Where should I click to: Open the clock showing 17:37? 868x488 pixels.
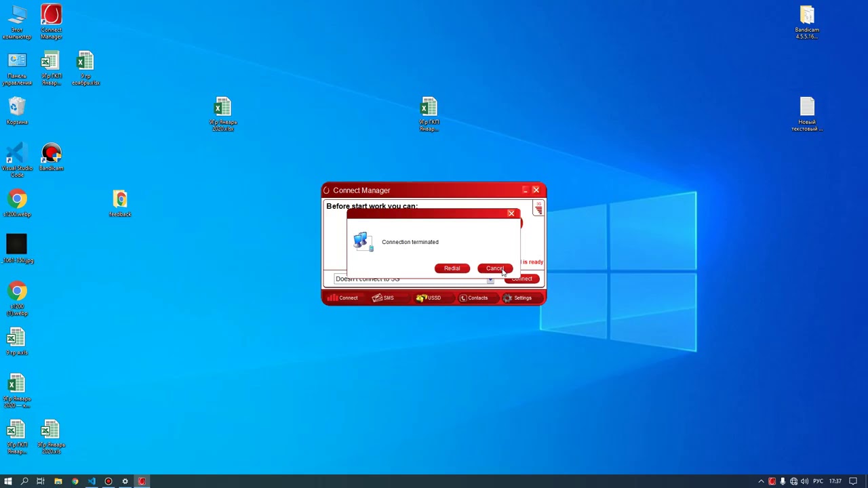(x=835, y=481)
